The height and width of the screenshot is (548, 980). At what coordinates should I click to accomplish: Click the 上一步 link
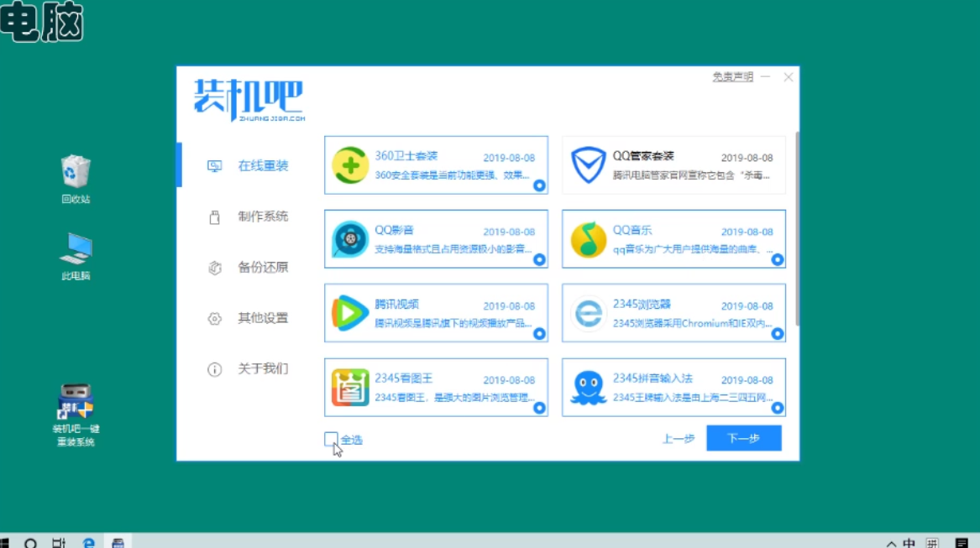click(x=679, y=439)
